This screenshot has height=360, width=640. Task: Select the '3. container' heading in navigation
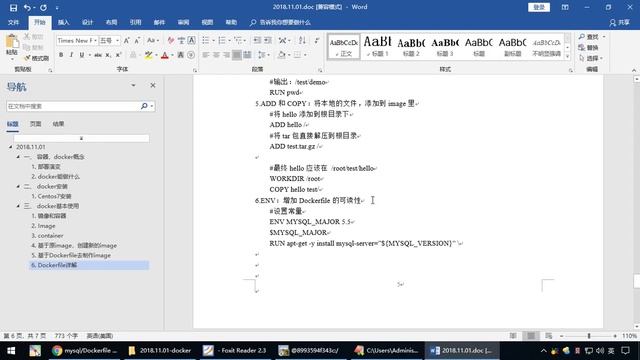(47, 236)
